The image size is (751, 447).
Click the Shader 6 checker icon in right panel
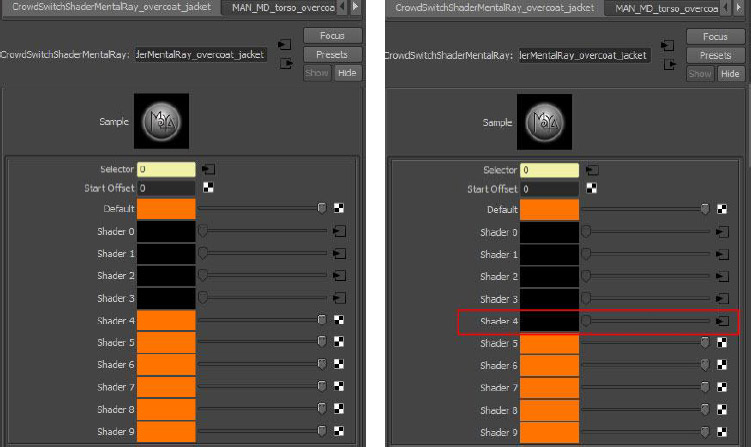tap(722, 365)
